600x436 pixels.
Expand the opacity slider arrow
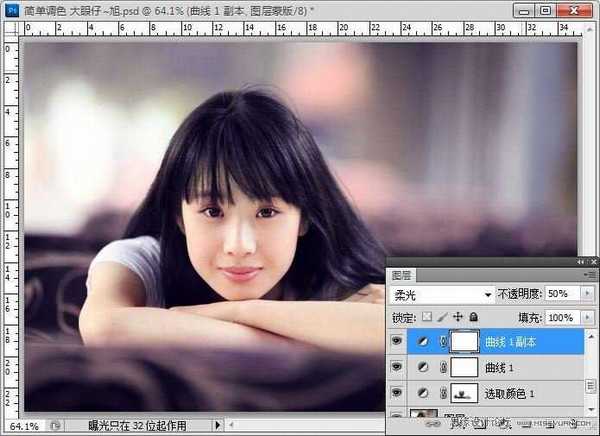coord(586,295)
